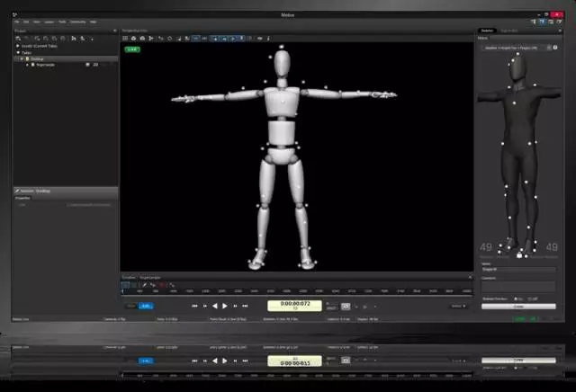Click the skeleton Name input field

click(518, 270)
